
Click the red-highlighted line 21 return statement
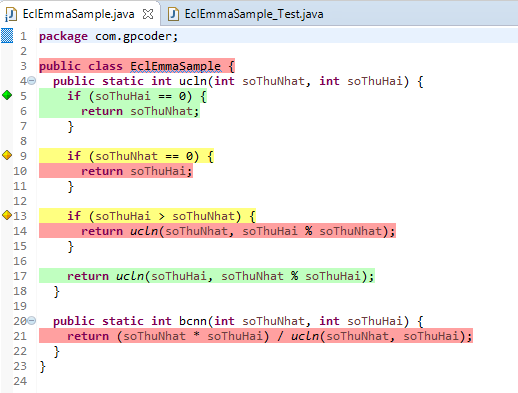point(256,336)
